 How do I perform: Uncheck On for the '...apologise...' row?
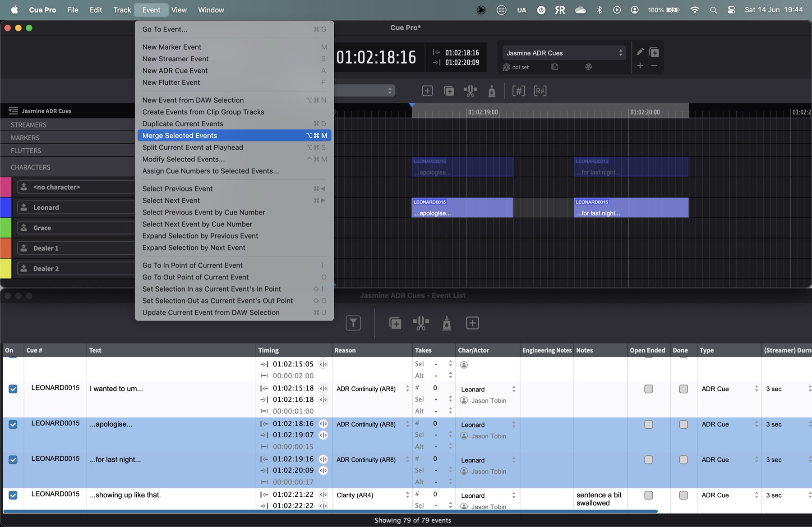(13, 424)
